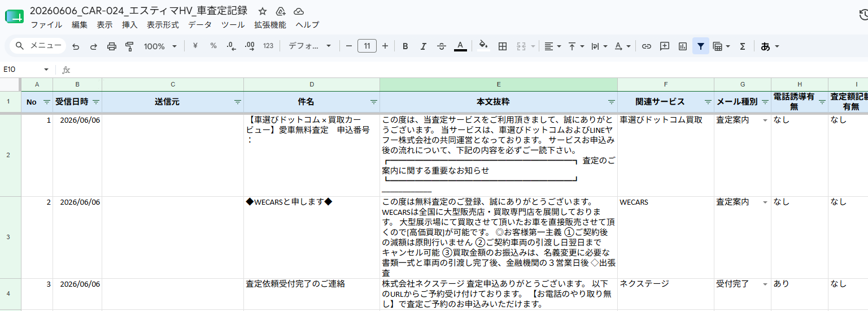Screen dimensions: 868x311
Task: Open text wrapping dropdown
Action: click(599, 46)
